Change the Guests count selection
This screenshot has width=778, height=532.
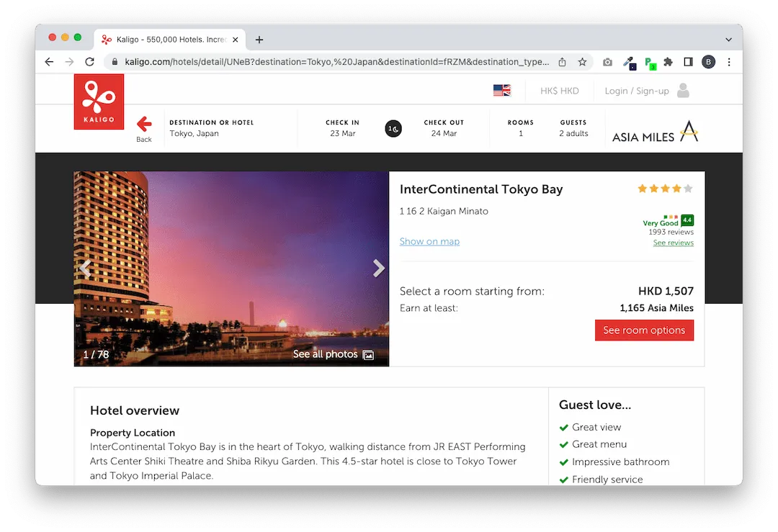573,128
